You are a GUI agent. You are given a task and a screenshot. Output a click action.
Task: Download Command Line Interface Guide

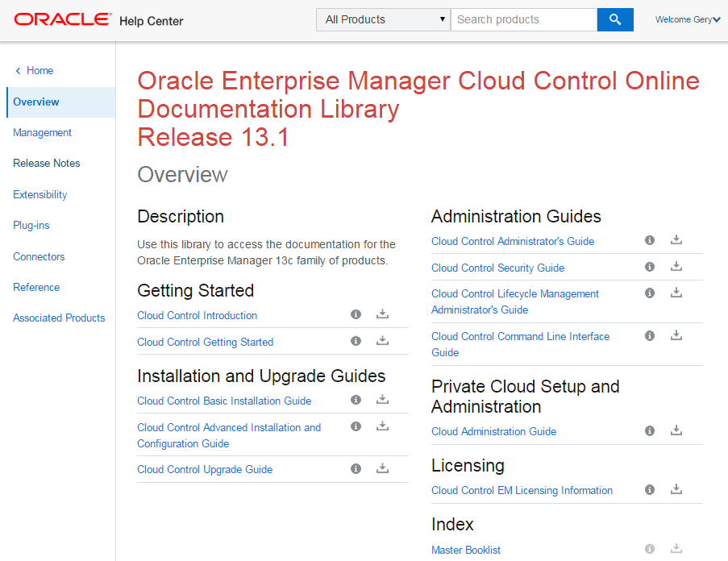[676, 335]
